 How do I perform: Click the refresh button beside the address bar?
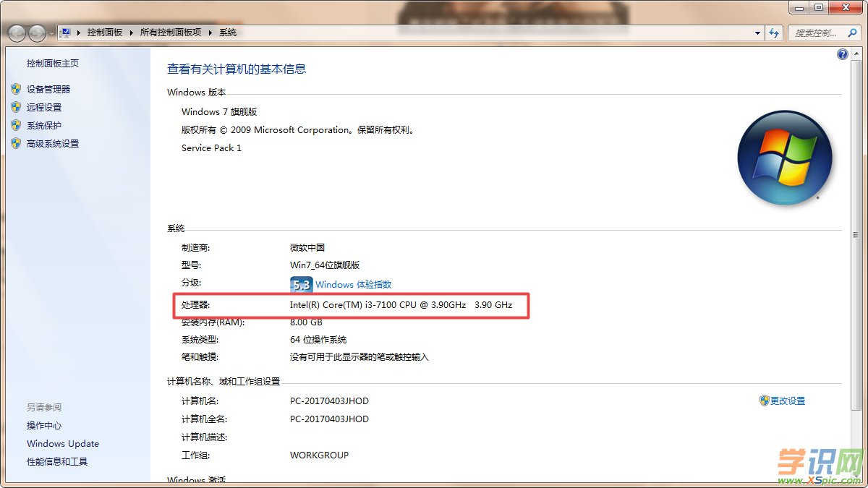point(775,33)
